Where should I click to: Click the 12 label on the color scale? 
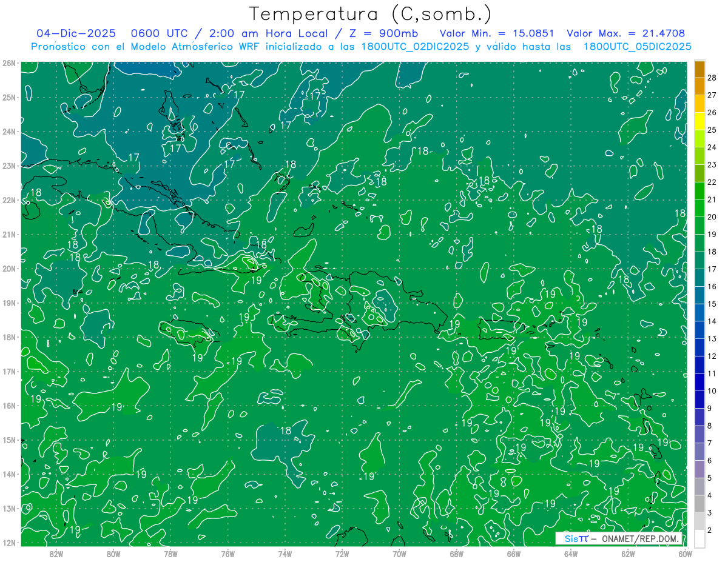click(x=712, y=356)
